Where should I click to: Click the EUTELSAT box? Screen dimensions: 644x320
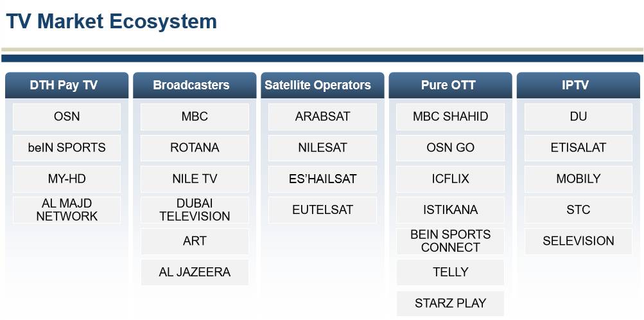[322, 210]
